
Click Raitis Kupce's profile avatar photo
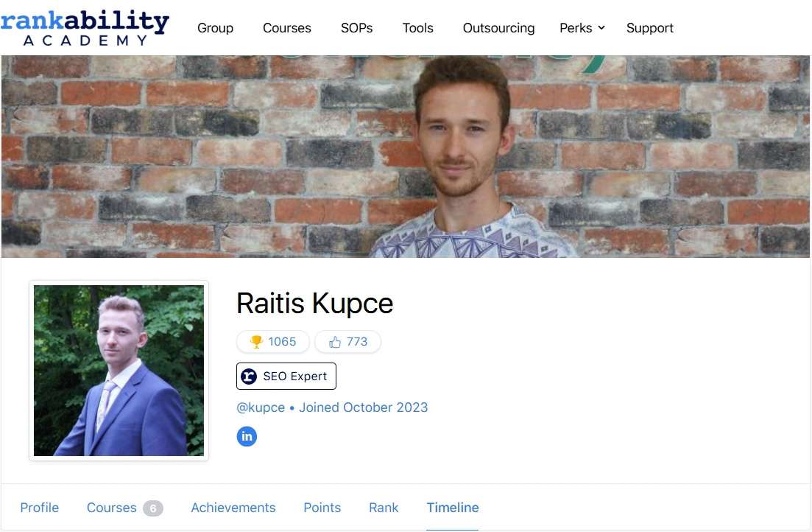click(x=119, y=371)
